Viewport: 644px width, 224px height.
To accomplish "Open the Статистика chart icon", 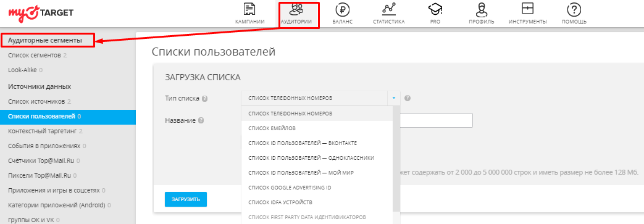I will (x=388, y=9).
